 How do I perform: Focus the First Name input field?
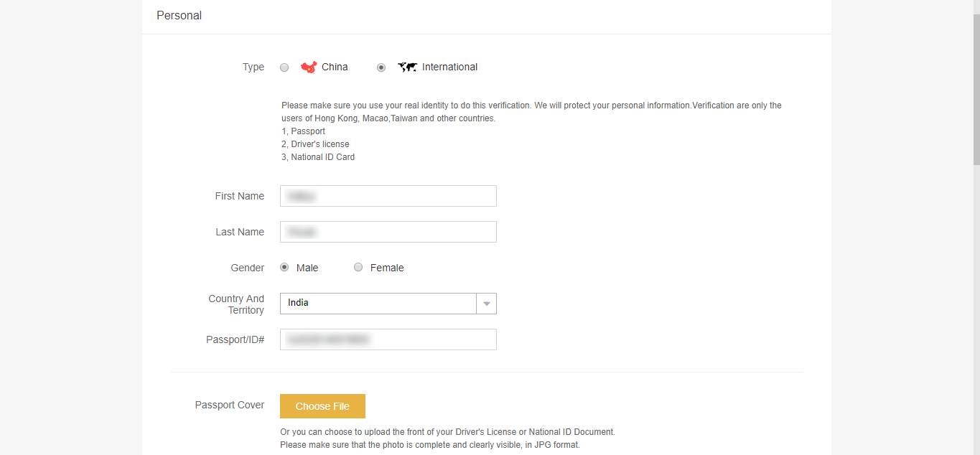pos(388,196)
